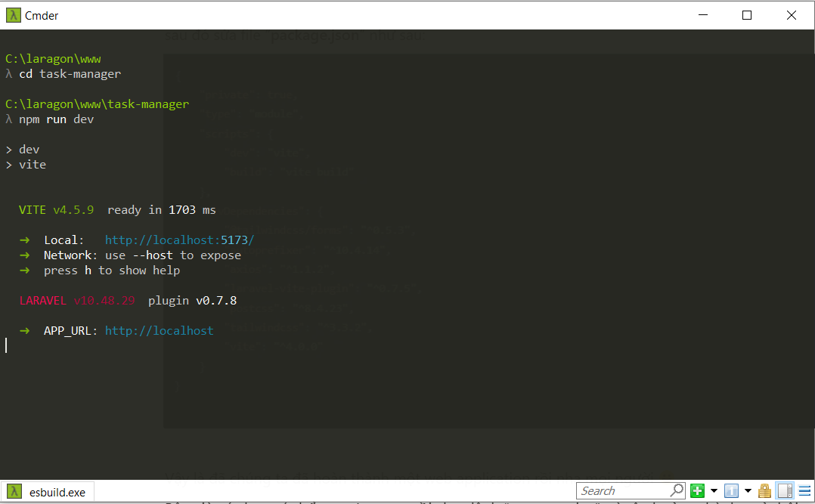815x504 pixels.
Task: Click the '> dev' output line
Action: (23, 150)
